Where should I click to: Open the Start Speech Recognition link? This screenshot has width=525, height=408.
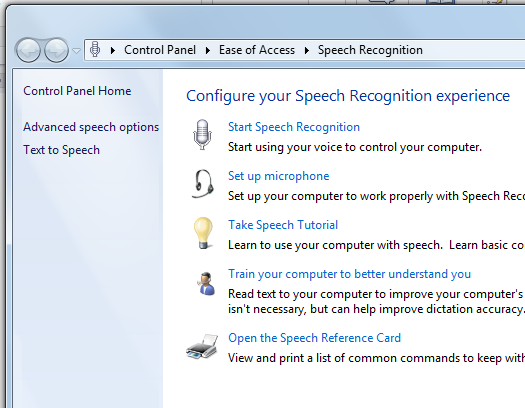[294, 127]
